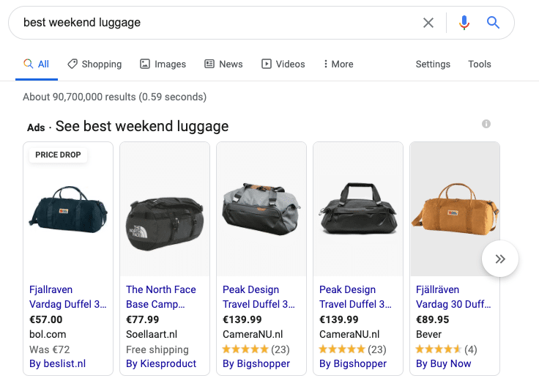
Task: Click the By Kiesproduct link
Action: (161, 363)
